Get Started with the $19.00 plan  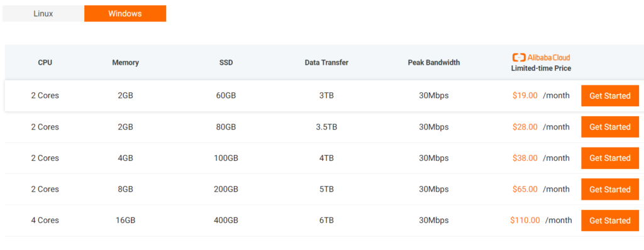[610, 95]
